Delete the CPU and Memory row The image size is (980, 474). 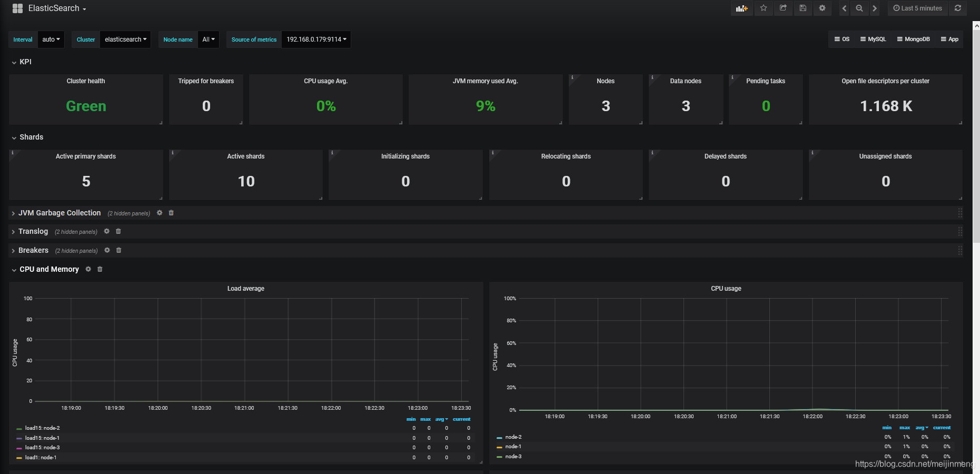click(100, 269)
